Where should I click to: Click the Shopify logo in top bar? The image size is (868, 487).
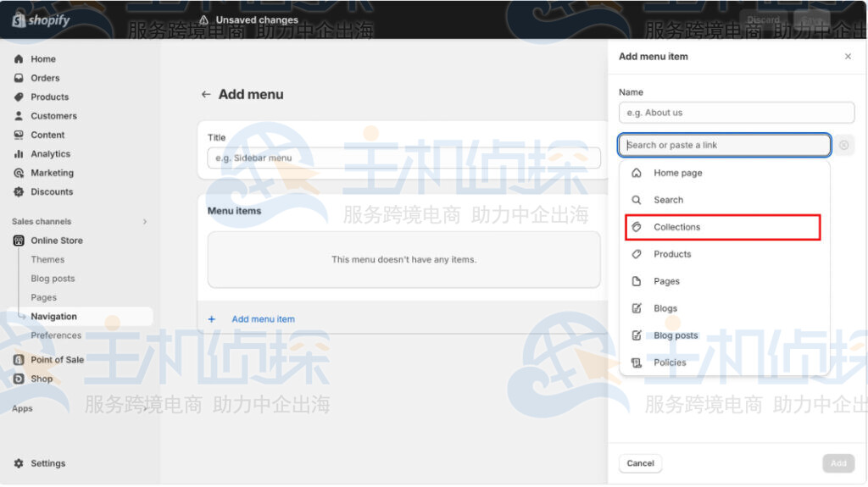41,19
